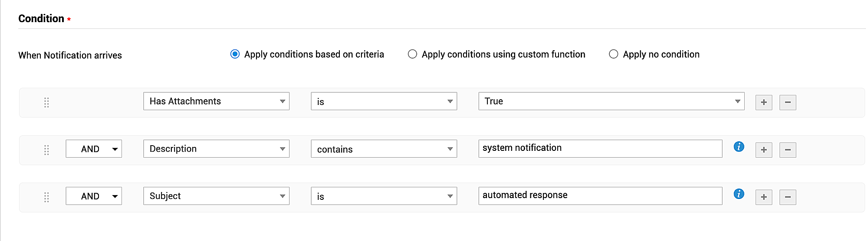Open the AND dropdown on the Subject row
868x241 pixels.
tap(94, 196)
